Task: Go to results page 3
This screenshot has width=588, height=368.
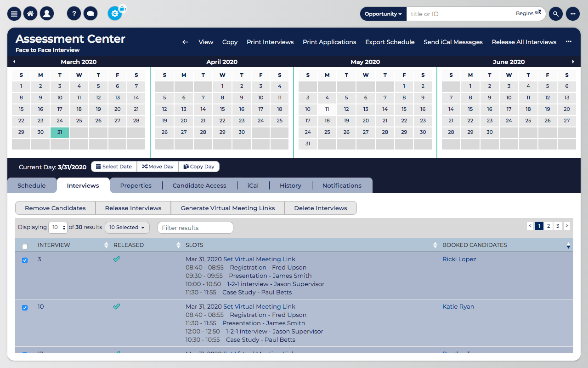Action: coord(558,226)
